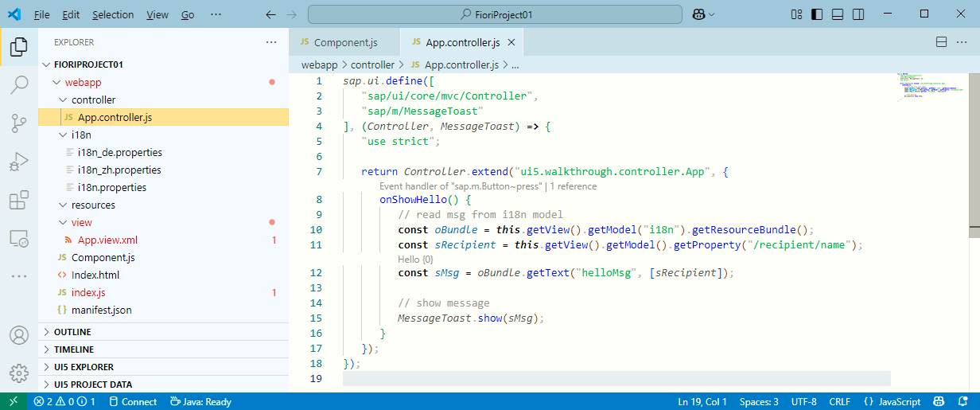Open the 1 reference CodeLens link

tap(573, 186)
